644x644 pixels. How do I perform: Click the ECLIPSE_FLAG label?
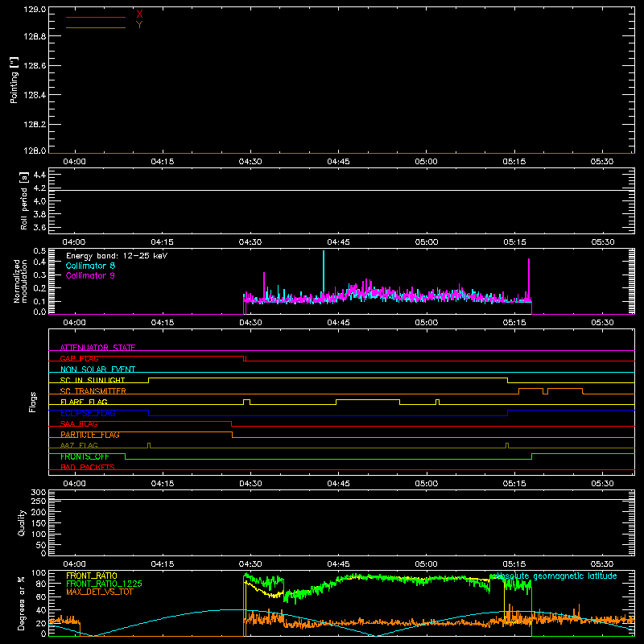point(89,413)
